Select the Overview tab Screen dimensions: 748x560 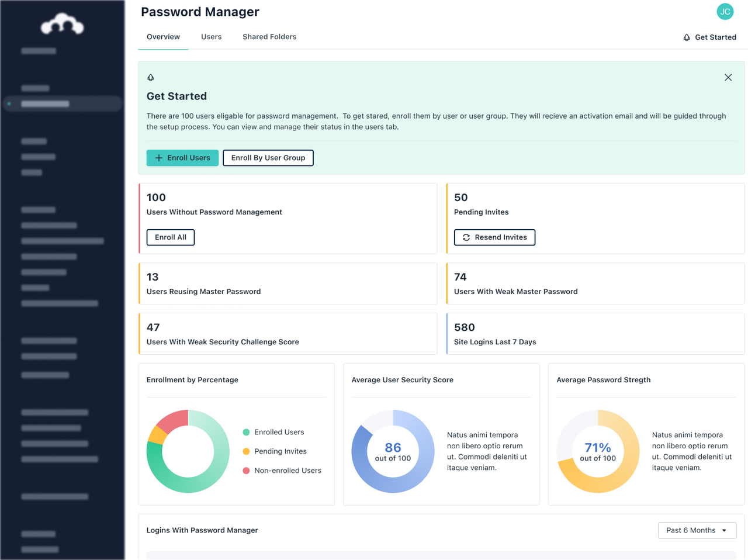click(163, 37)
